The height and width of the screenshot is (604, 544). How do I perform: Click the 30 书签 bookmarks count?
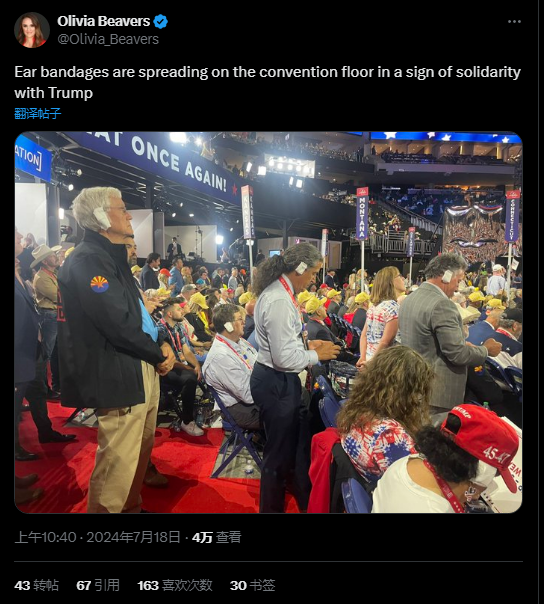coord(253,585)
